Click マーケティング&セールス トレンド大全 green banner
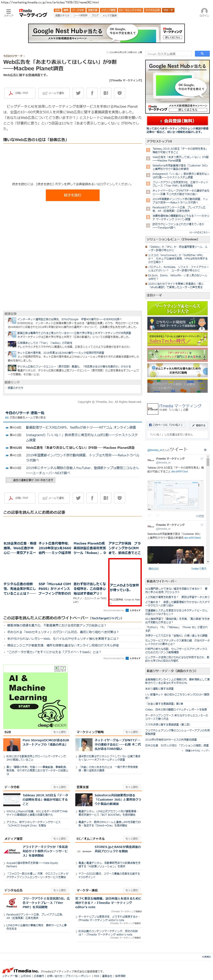 (x=178, y=308)
